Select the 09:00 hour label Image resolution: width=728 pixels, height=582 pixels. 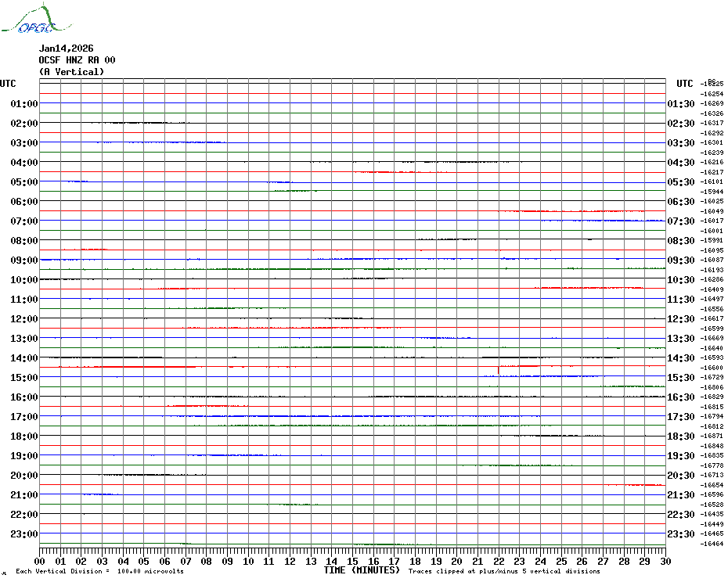(x=24, y=260)
